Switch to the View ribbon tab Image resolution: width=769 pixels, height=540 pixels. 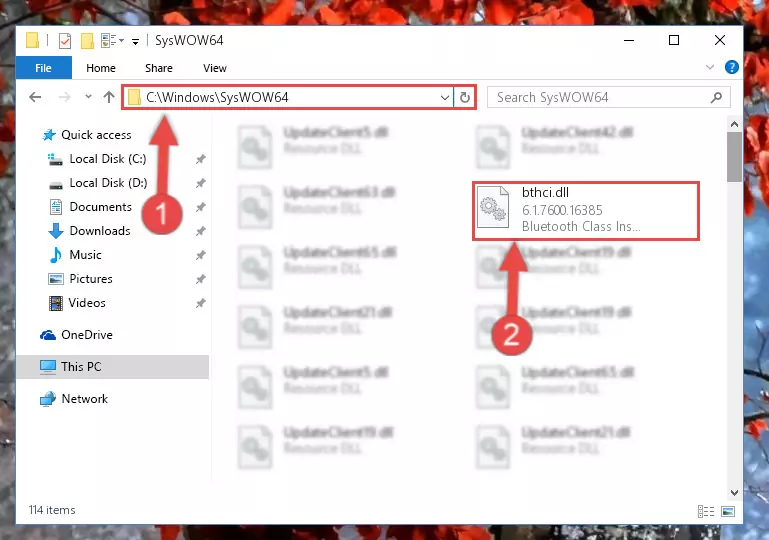[x=215, y=68]
